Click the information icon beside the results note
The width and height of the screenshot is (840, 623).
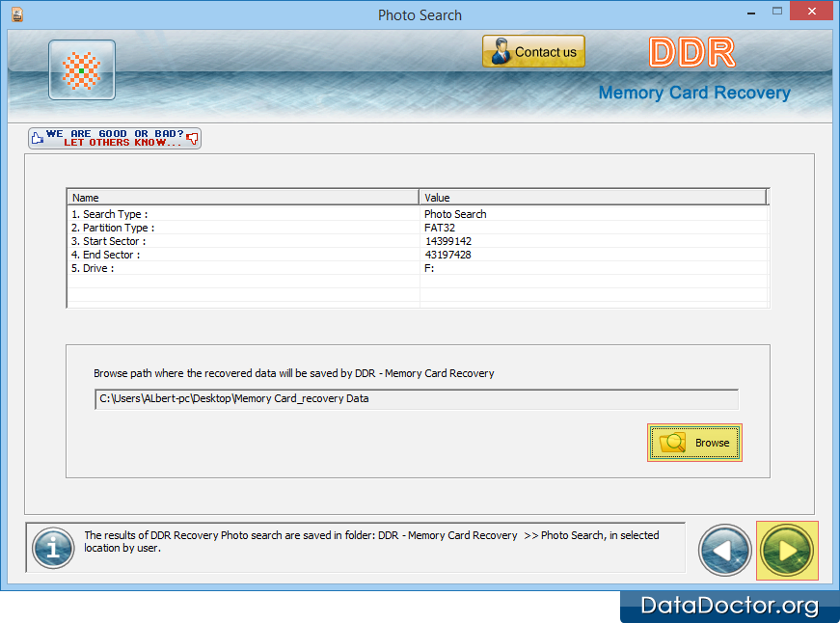click(x=53, y=549)
